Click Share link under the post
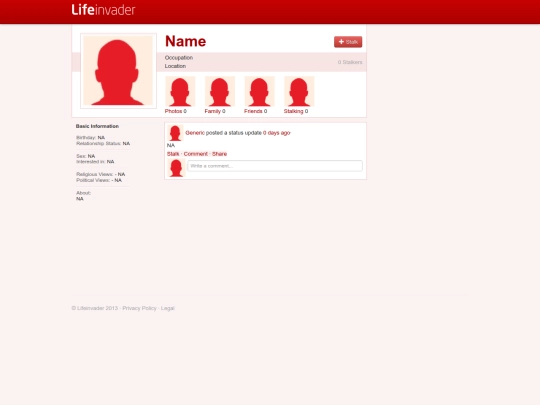This screenshot has height=405, width=540. [219, 154]
